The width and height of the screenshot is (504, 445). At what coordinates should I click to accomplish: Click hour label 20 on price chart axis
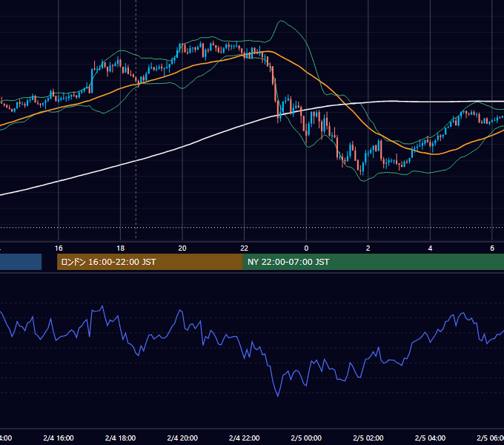[x=182, y=248]
